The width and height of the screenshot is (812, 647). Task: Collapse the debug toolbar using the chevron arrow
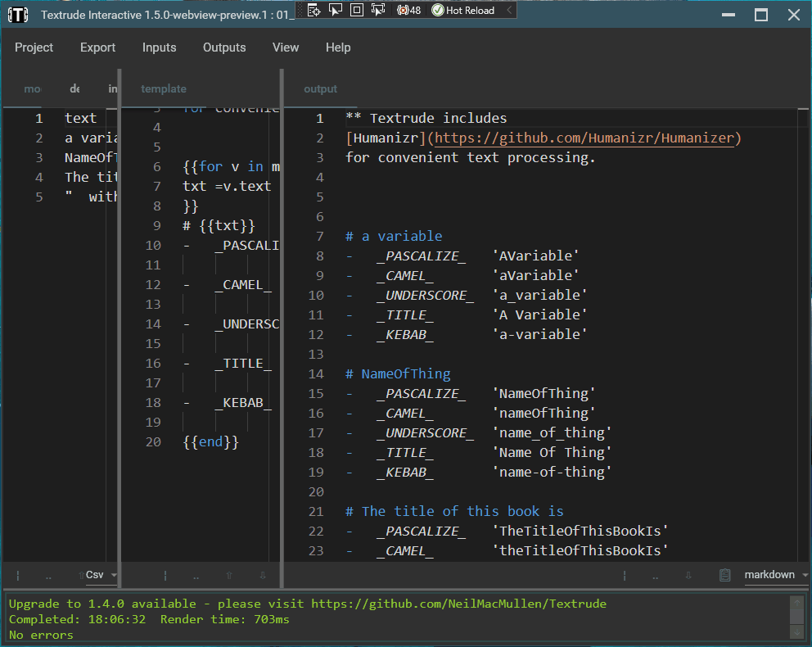pos(510,10)
